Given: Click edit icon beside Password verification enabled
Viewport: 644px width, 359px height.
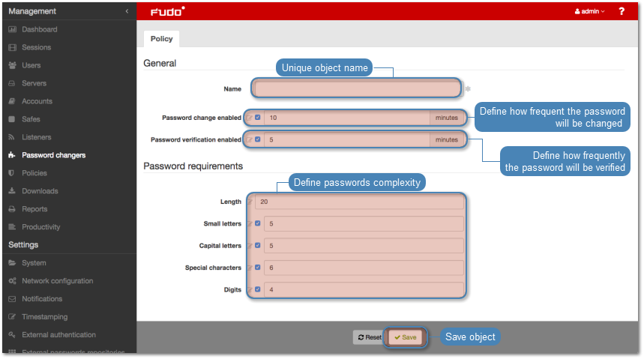Looking at the screenshot, I should click(x=250, y=139).
